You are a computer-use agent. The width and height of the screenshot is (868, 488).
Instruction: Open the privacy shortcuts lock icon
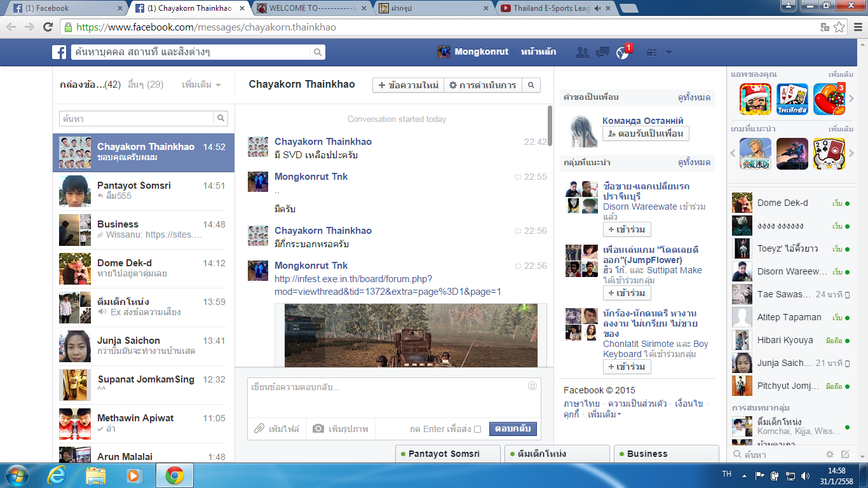tap(651, 53)
